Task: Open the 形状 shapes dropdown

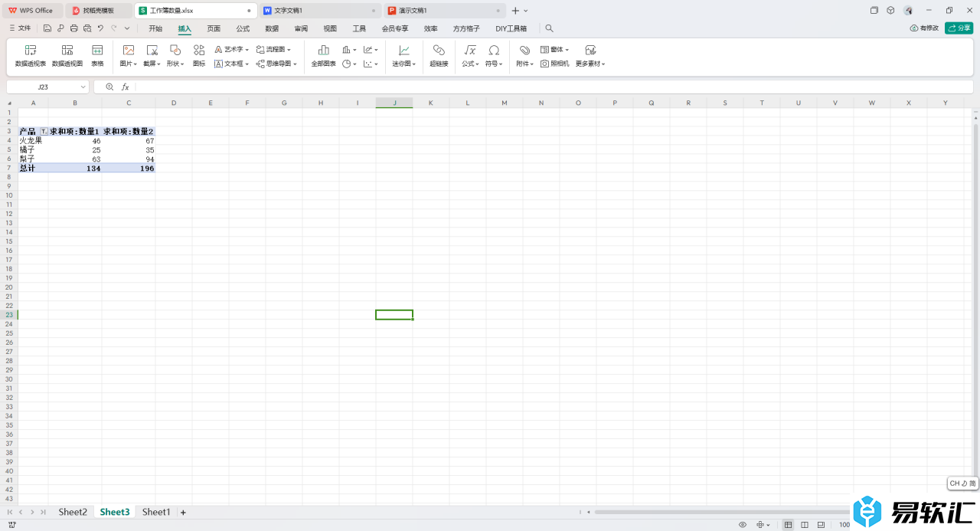Action: 175,64
